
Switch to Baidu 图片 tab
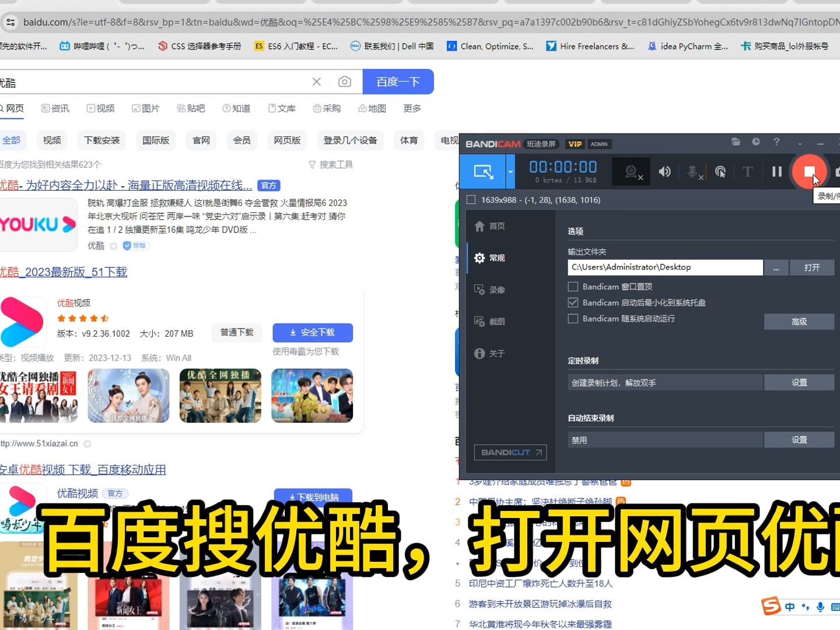click(145, 108)
